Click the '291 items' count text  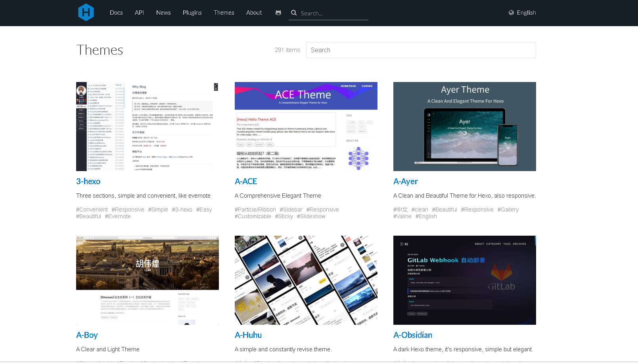287,50
